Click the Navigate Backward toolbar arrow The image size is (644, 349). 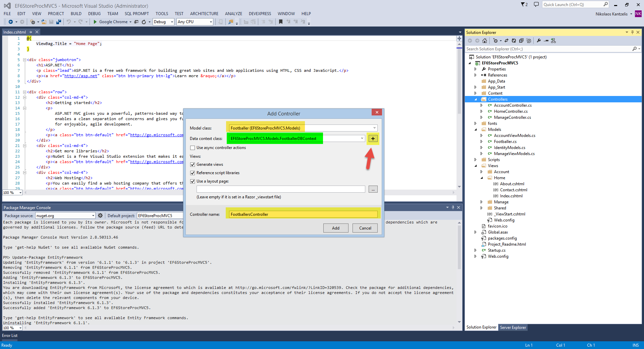[11, 22]
